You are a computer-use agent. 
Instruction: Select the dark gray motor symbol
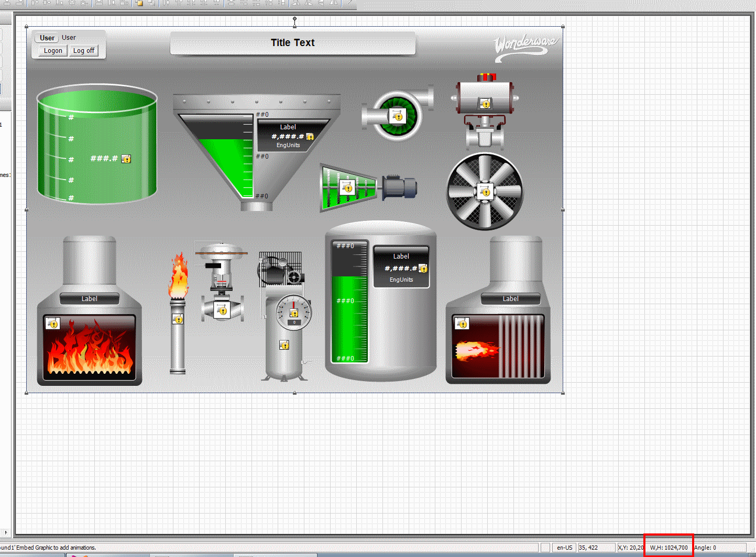[399, 188]
